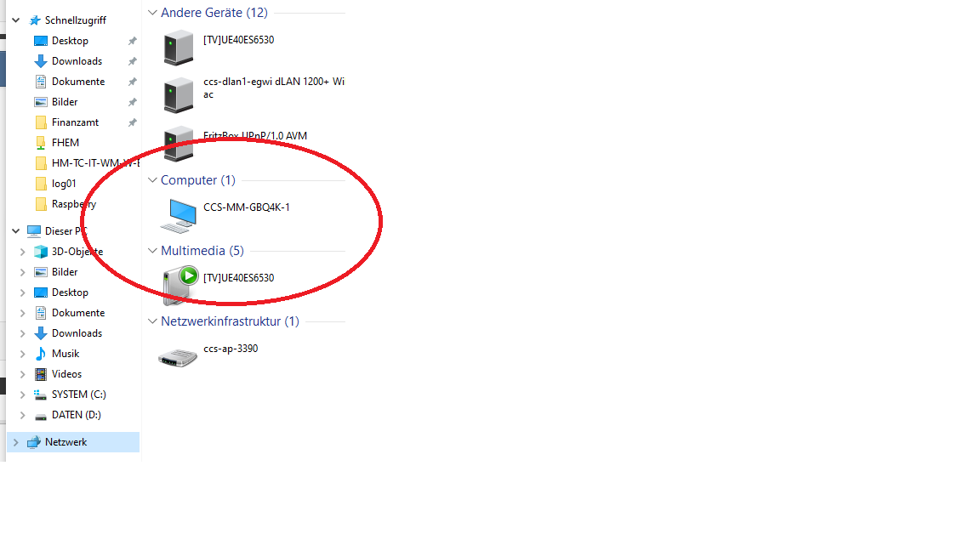
Task: Expand the SYSTEM (C:) drive node
Action: tap(22, 395)
